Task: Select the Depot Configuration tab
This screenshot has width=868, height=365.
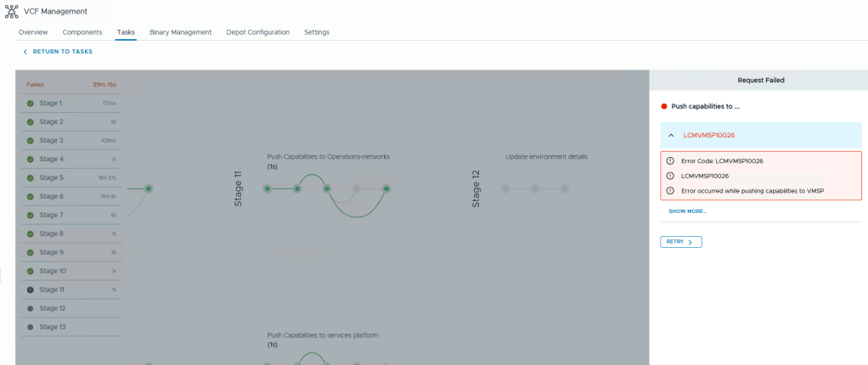Action: (257, 32)
